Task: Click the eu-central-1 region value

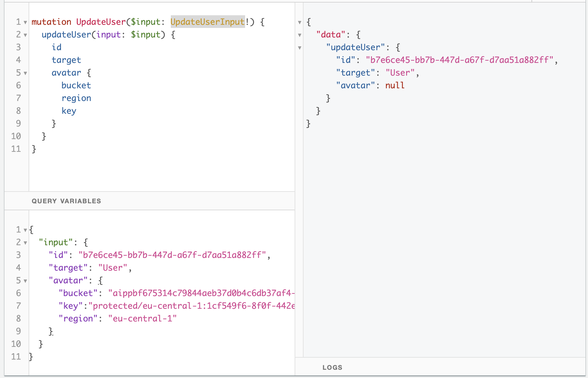Action: pos(143,318)
